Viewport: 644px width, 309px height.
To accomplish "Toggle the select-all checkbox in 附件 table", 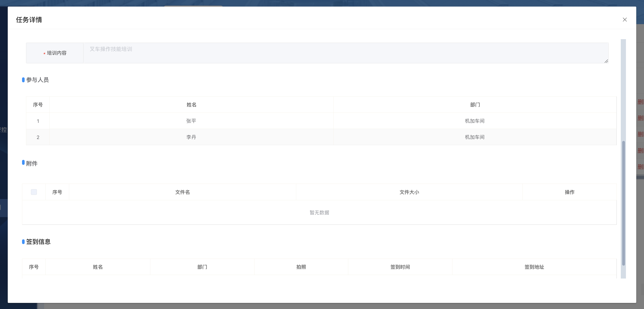I will tap(34, 192).
